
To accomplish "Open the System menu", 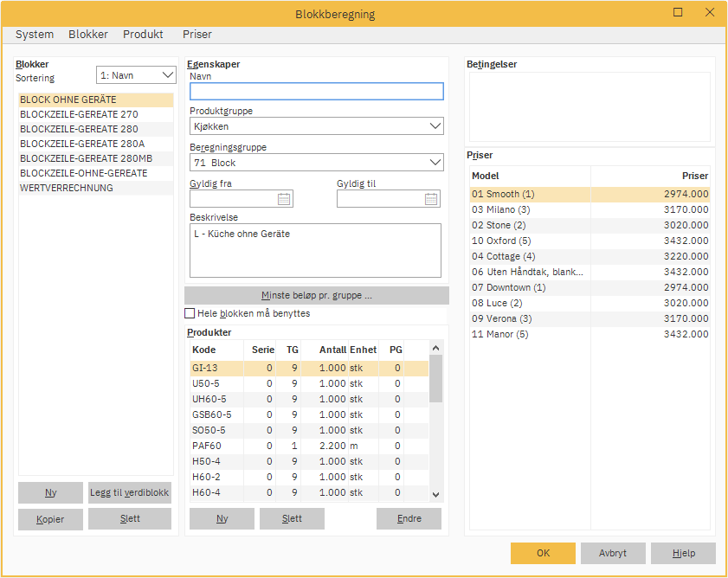I will [x=35, y=35].
